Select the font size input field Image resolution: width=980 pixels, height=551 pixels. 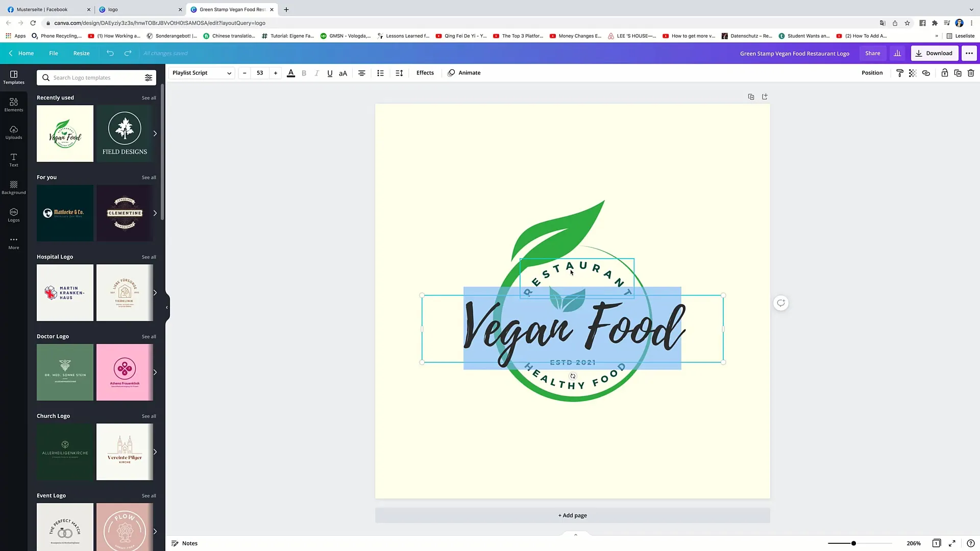(x=260, y=72)
